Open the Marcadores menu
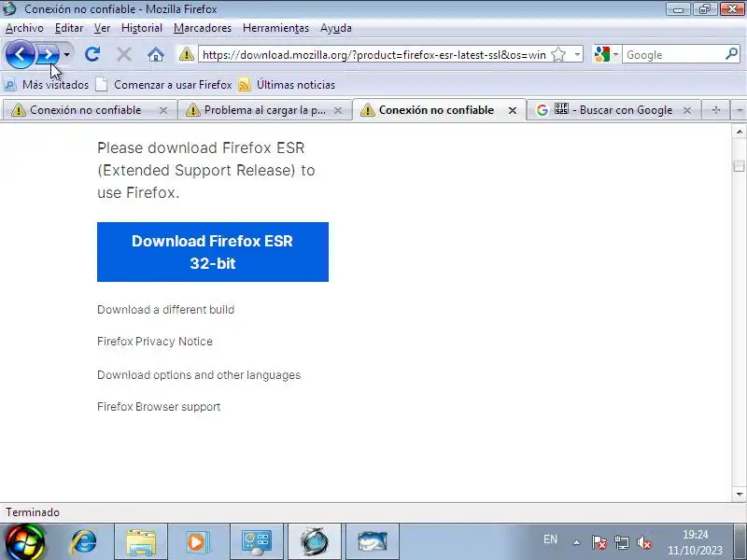Viewport: 747px width, 560px height. tap(203, 28)
